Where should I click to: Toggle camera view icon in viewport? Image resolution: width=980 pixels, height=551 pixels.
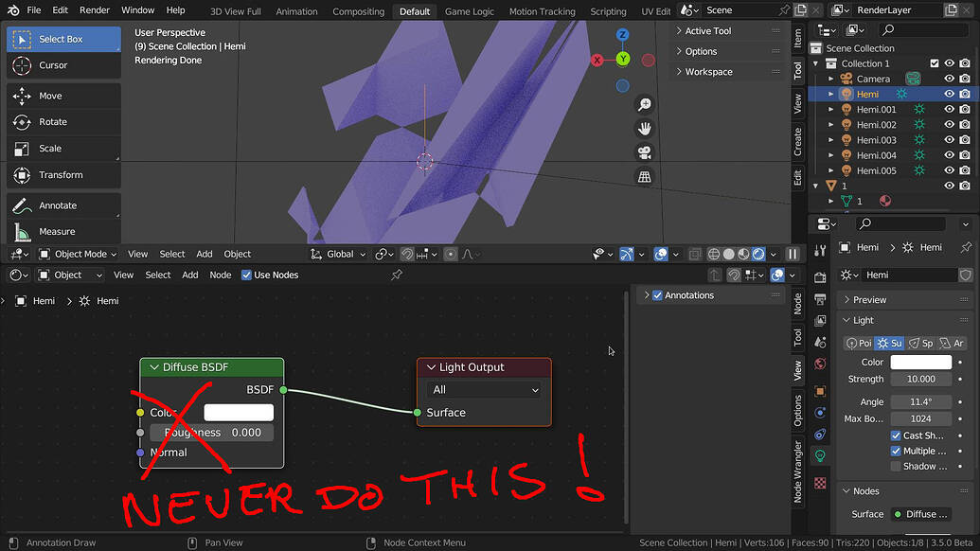[645, 152]
